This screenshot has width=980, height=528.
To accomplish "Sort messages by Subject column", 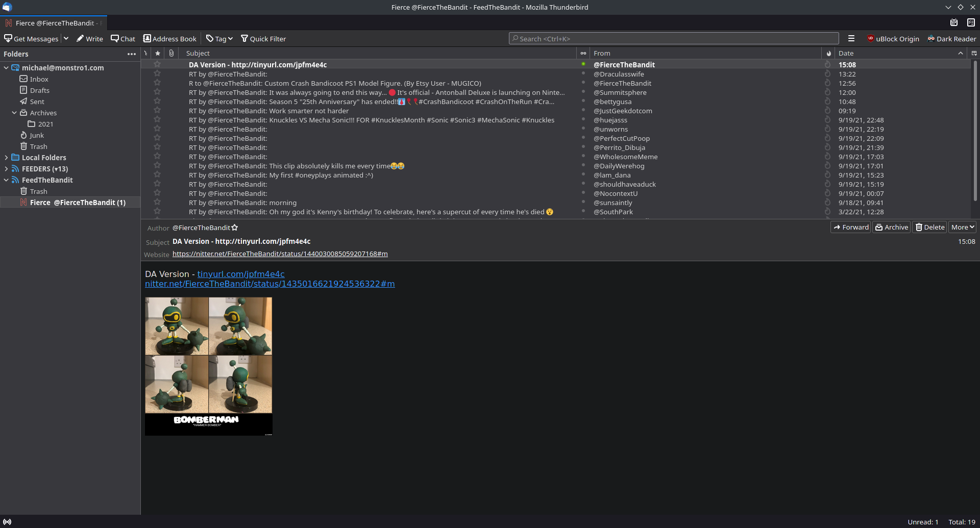I will [378, 53].
